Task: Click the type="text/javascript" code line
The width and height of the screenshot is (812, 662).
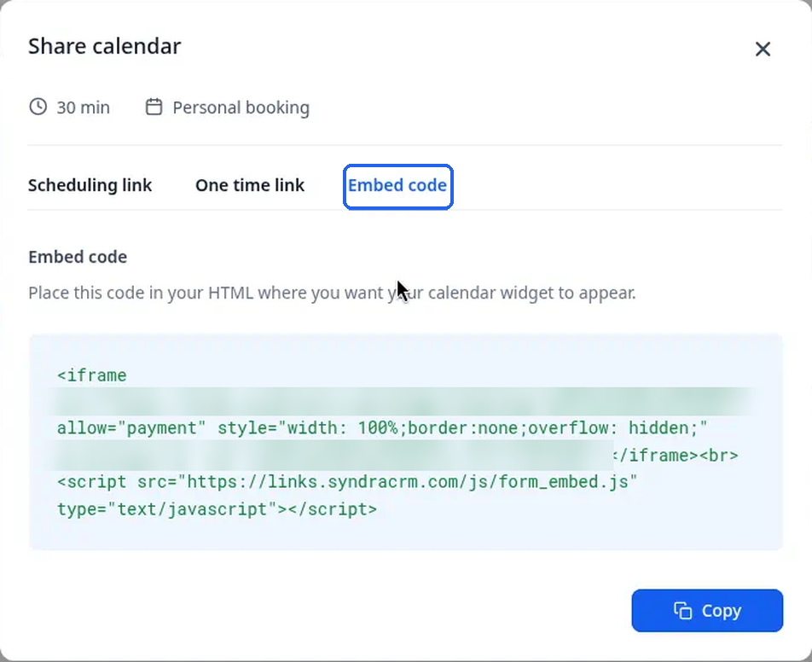Action: pyautogui.click(x=217, y=508)
